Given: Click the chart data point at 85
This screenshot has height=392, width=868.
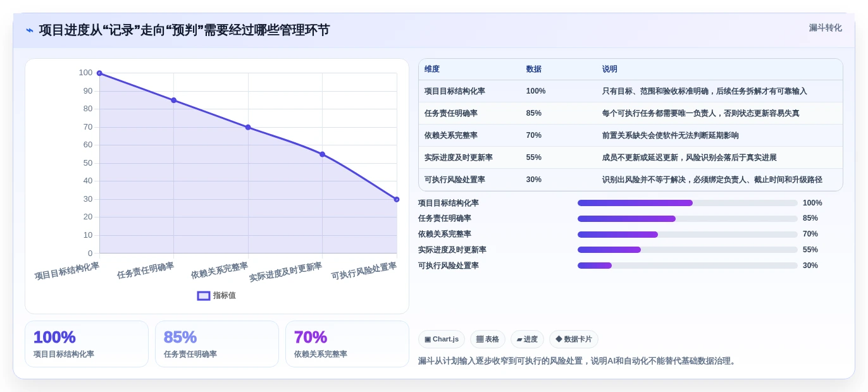Looking at the screenshot, I should (x=174, y=100).
